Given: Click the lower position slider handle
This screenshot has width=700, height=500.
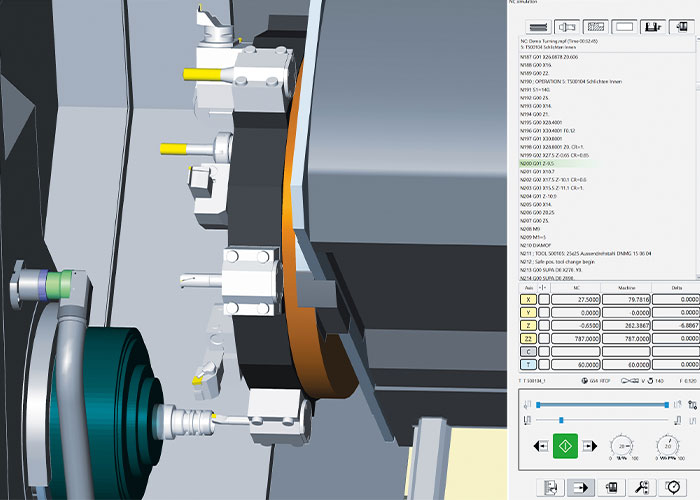Looking at the screenshot, I should tap(561, 420).
